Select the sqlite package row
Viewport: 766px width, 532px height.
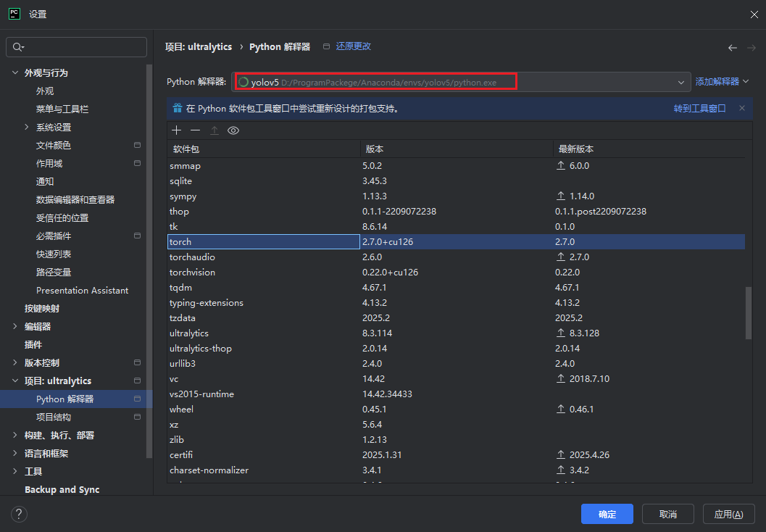[x=456, y=180]
